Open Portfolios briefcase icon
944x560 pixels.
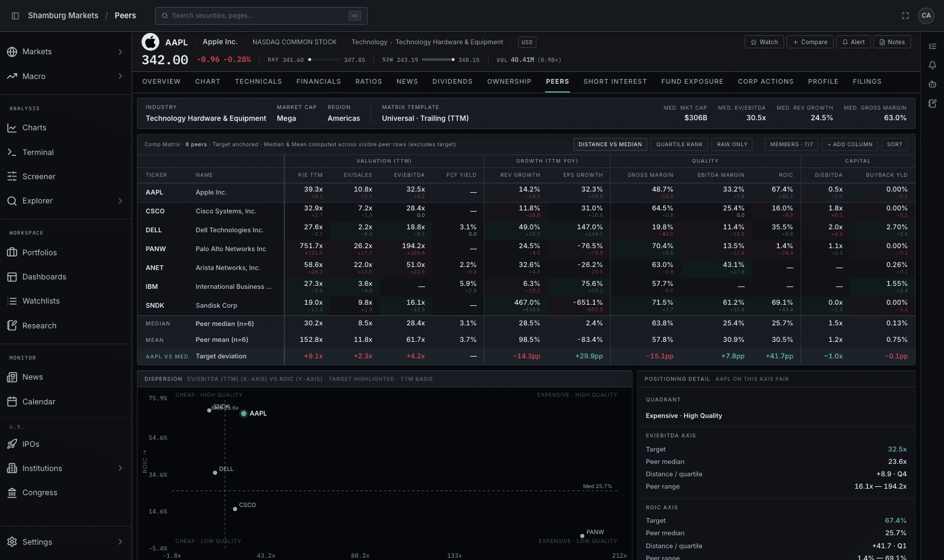click(12, 252)
